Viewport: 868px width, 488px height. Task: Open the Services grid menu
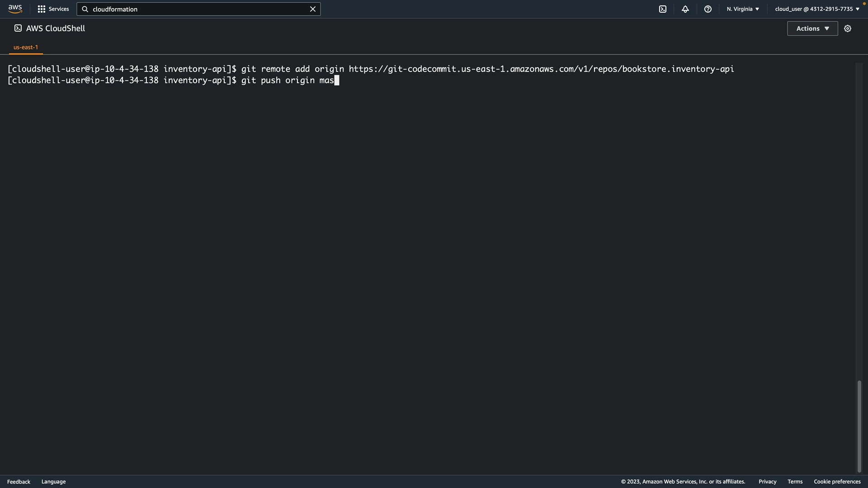click(53, 9)
